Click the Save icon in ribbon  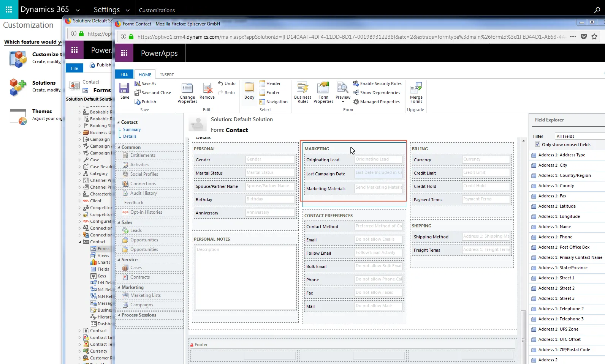click(x=124, y=91)
